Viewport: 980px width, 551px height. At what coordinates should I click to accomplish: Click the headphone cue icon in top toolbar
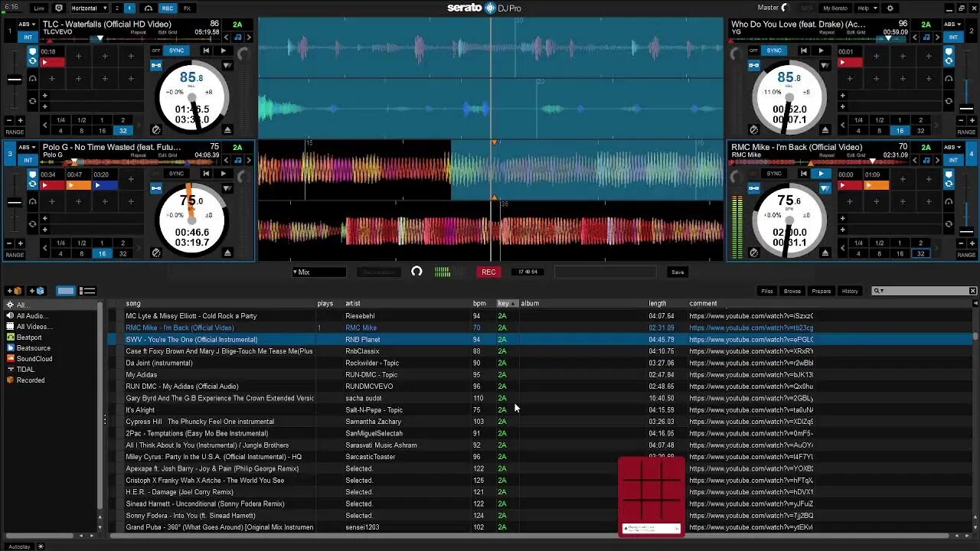pos(149,8)
